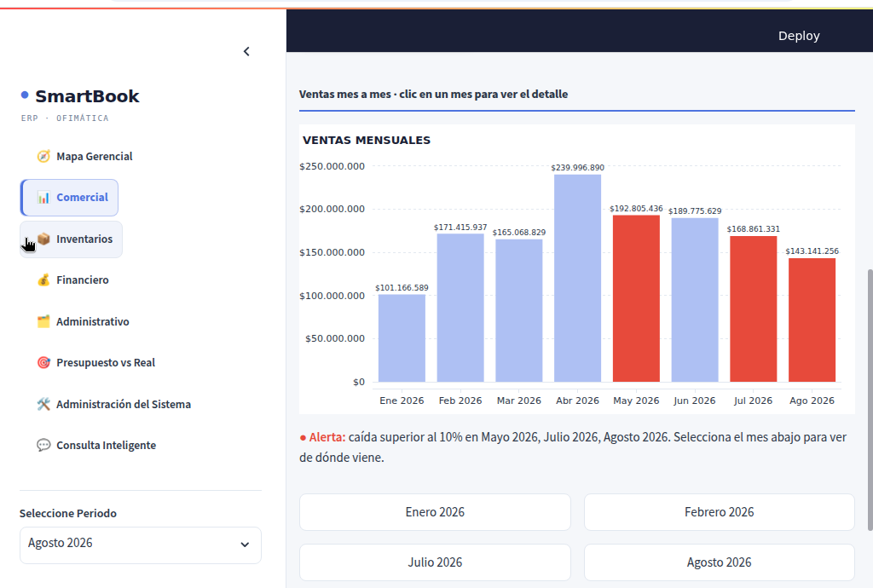This screenshot has height=588, width=873.
Task: Open Consulta Inteligente page
Action: pyautogui.click(x=96, y=445)
